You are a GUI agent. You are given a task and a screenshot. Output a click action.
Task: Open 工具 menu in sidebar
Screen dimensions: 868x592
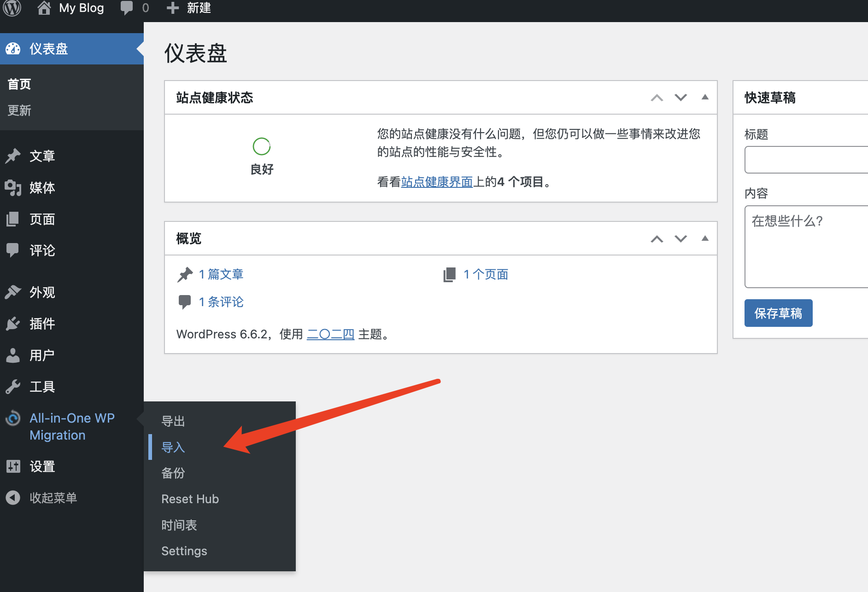pyautogui.click(x=72, y=387)
